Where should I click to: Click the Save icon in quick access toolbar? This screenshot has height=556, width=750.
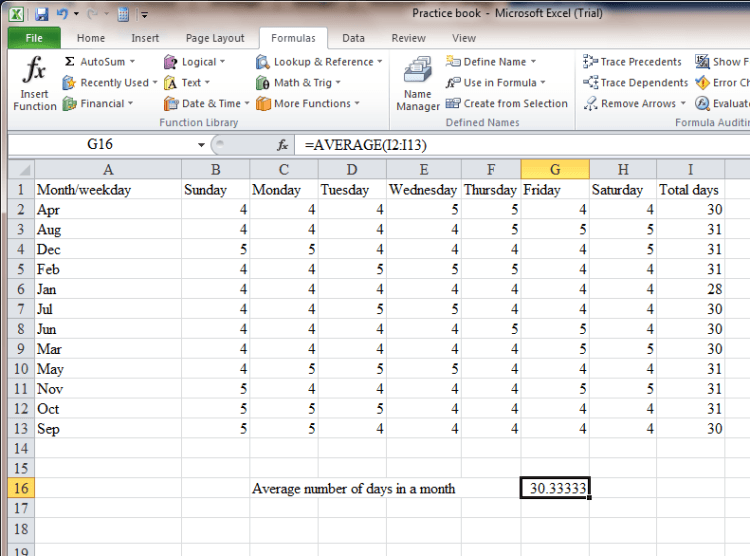click(x=42, y=14)
